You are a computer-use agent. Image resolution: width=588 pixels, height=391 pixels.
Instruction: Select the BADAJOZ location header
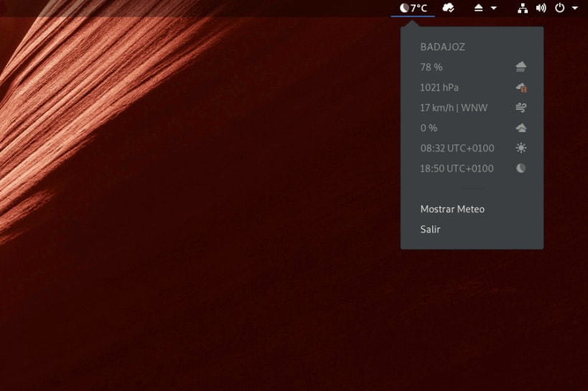[442, 47]
